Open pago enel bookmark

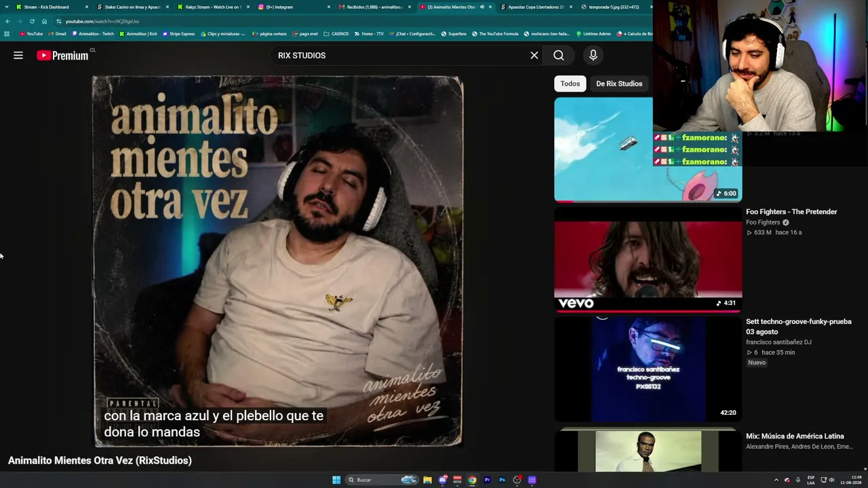305,34
